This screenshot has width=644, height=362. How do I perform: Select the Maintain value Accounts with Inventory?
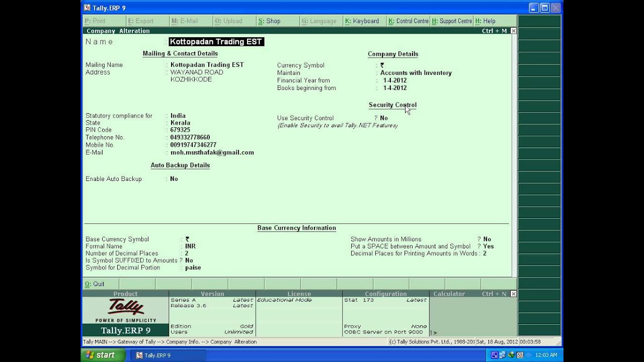pyautogui.click(x=416, y=73)
